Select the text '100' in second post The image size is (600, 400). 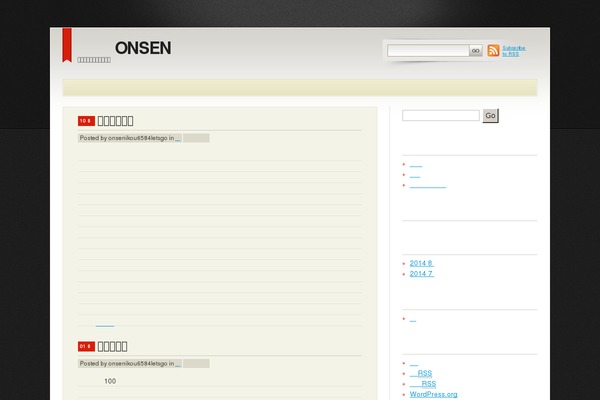(x=110, y=381)
